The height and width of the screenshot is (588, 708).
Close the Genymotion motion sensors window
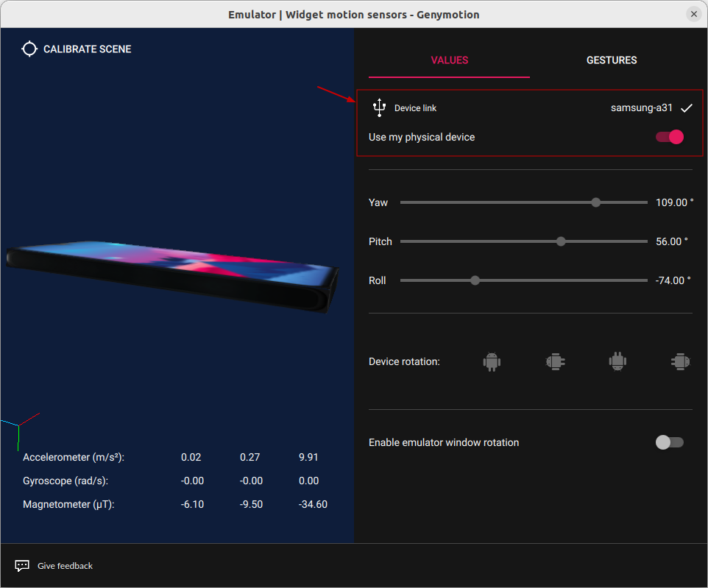(x=693, y=14)
